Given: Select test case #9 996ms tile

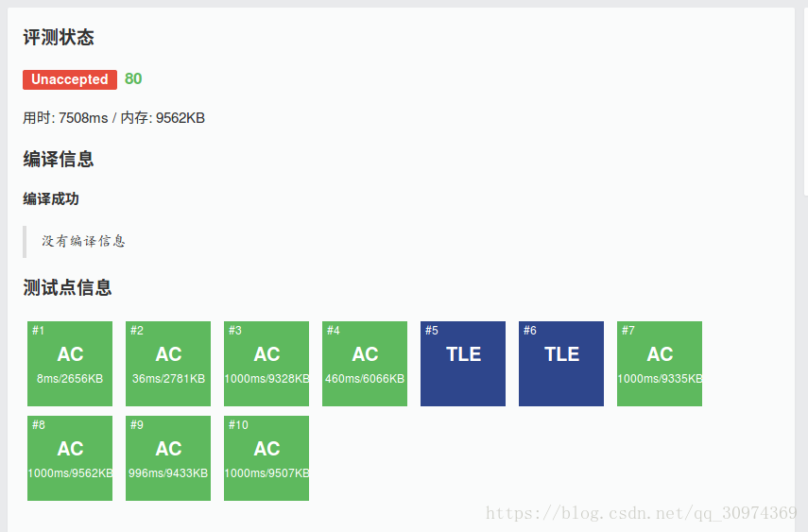Looking at the screenshot, I should click(x=168, y=458).
